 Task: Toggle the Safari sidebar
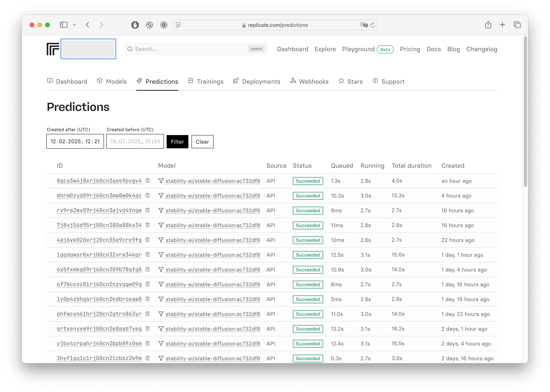(x=63, y=25)
